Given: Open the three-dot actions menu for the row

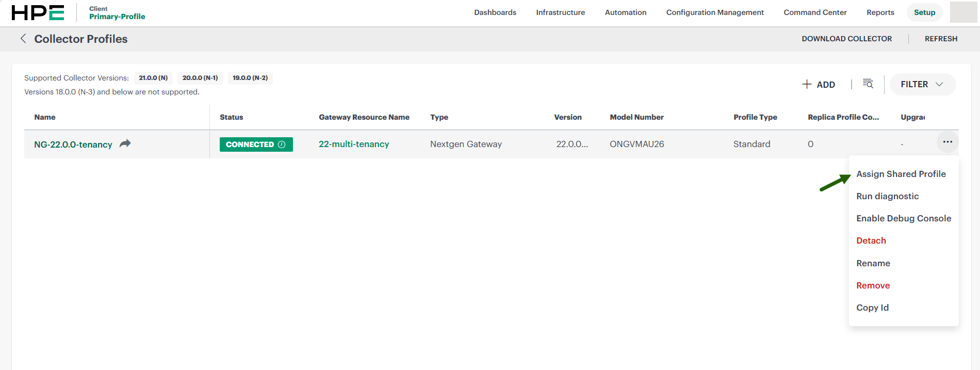Looking at the screenshot, I should tap(948, 142).
